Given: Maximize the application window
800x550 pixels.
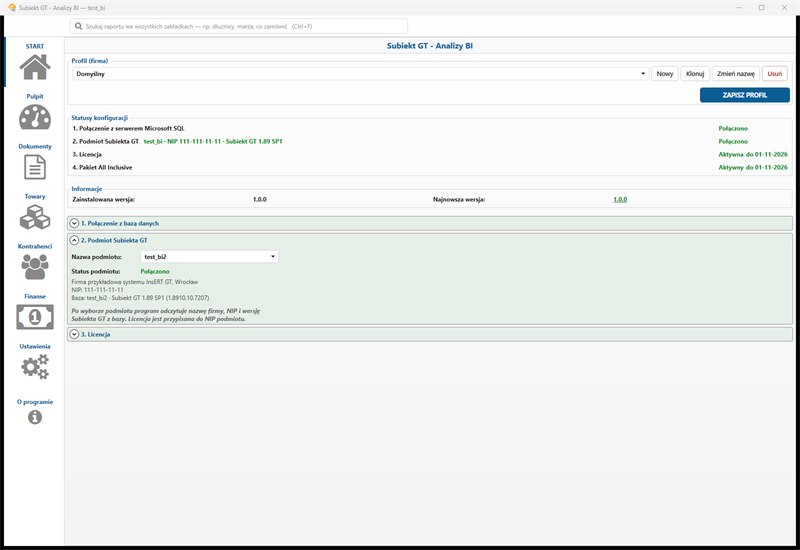Looking at the screenshot, I should point(761,8).
